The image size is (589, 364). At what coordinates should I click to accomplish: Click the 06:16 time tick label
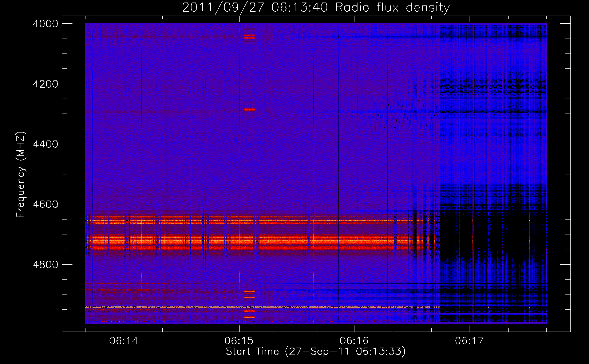354,341
